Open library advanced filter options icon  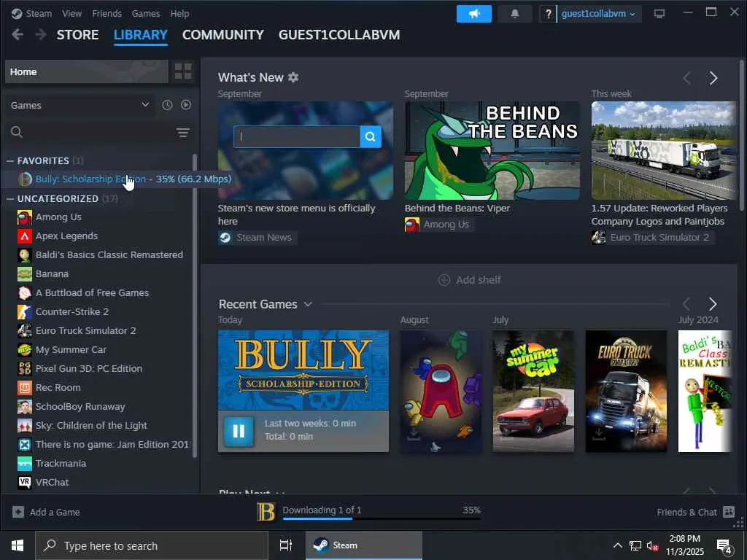[x=183, y=133]
